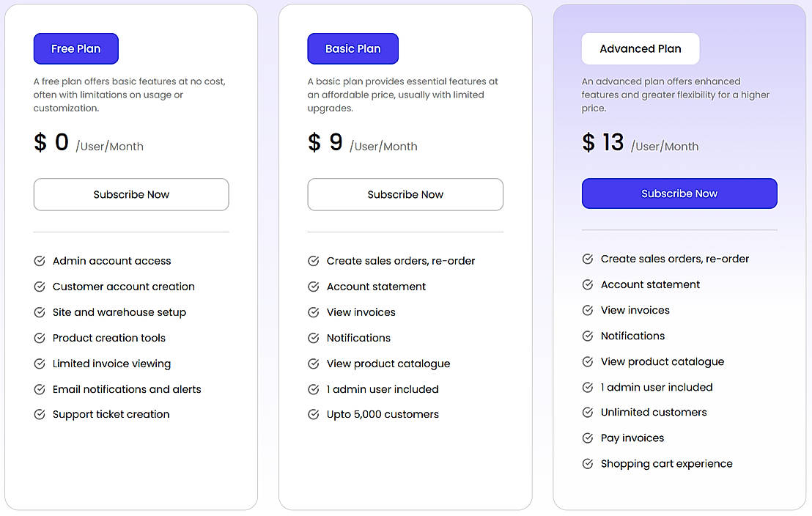The image size is (812, 516).
Task: Click check icon beside Basic plan View invoices
Action: coord(314,312)
